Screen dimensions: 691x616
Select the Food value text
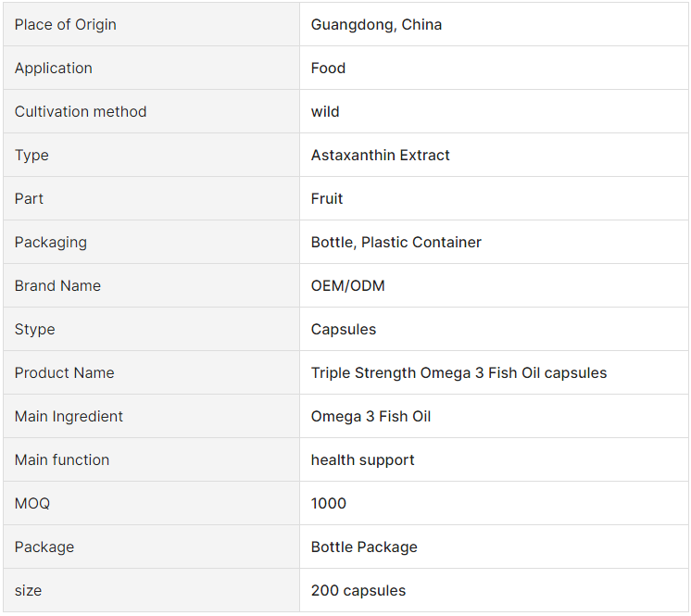click(x=328, y=69)
